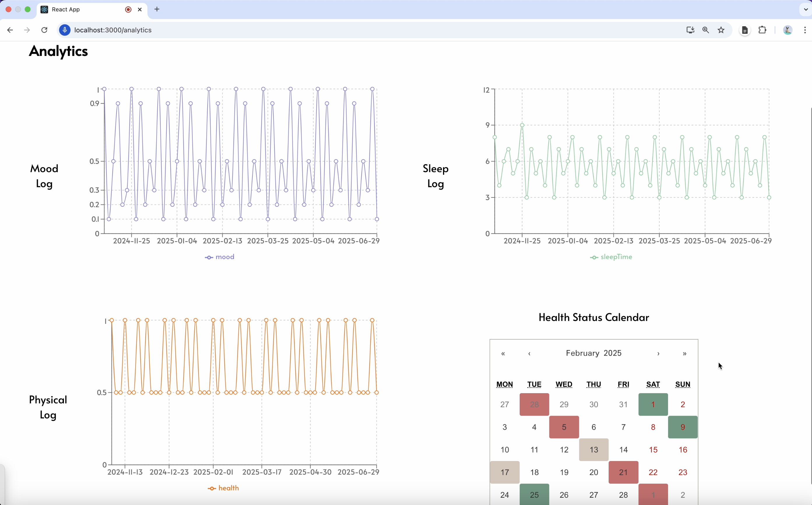Go to previous month in calendar
The image size is (812, 505).
pos(529,353)
